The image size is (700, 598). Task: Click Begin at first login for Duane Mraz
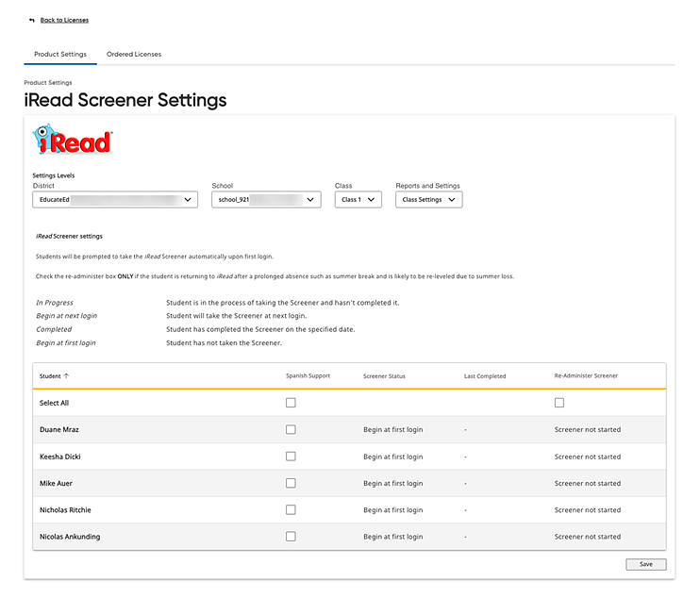[x=392, y=429]
